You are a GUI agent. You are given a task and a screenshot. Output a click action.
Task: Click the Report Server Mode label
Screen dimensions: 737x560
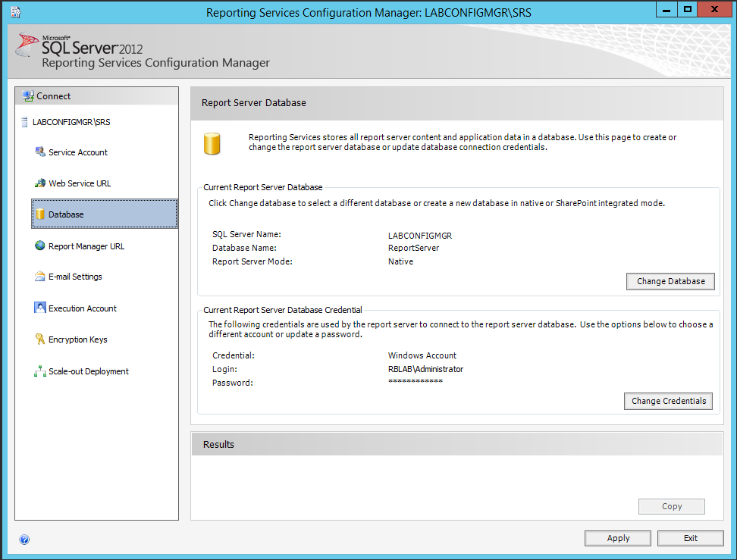252,261
